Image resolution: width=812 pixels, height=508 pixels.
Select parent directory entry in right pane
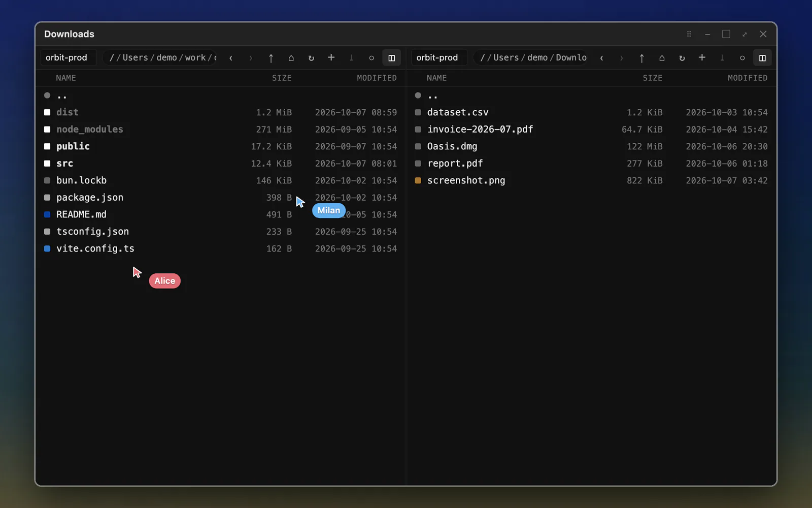[592, 96]
